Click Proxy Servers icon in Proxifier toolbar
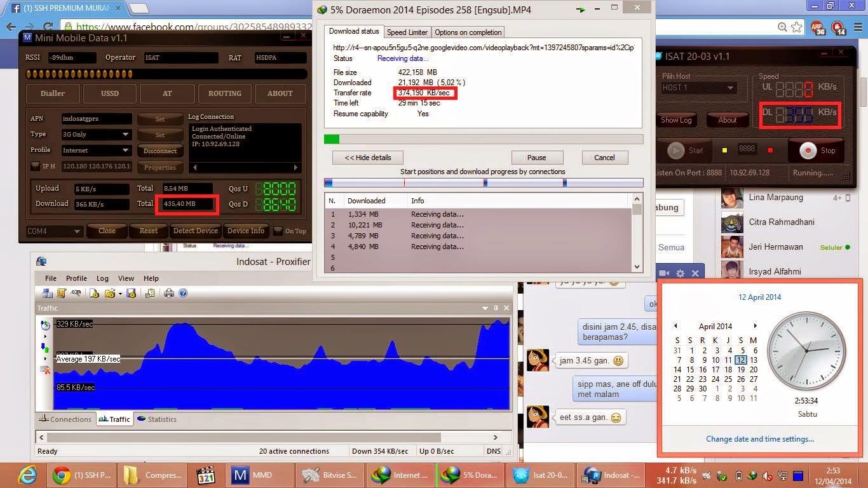This screenshot has width=868, height=488. (x=48, y=293)
